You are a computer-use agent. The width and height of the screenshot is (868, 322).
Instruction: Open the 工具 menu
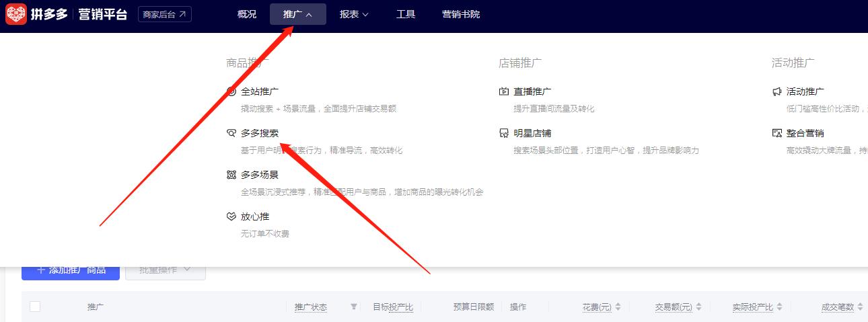pyautogui.click(x=406, y=14)
